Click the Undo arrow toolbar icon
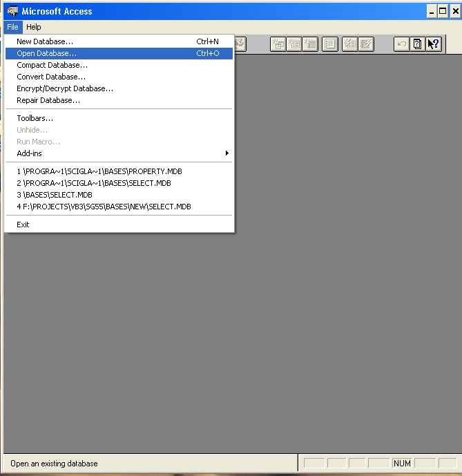Image resolution: width=462 pixels, height=476 pixels. (402, 44)
